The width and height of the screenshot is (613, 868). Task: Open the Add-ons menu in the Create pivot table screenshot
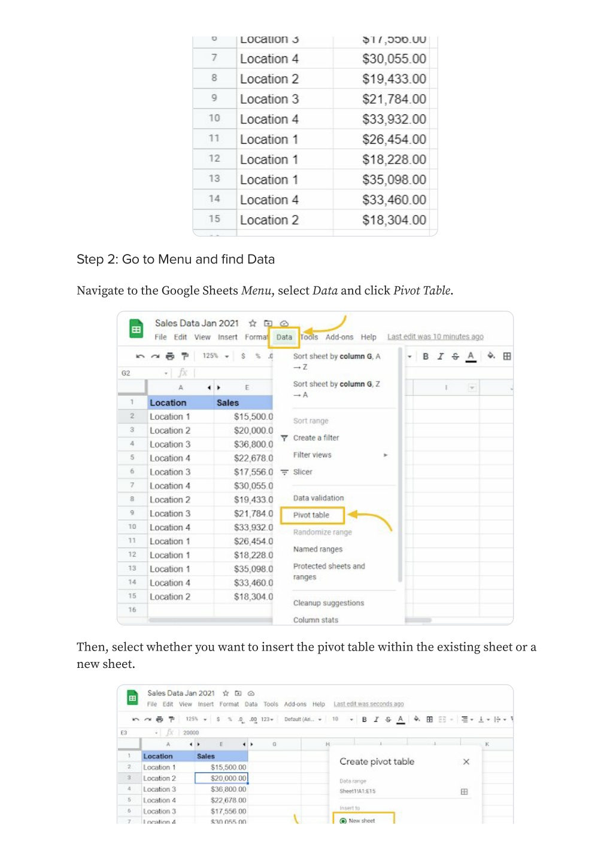click(x=295, y=704)
